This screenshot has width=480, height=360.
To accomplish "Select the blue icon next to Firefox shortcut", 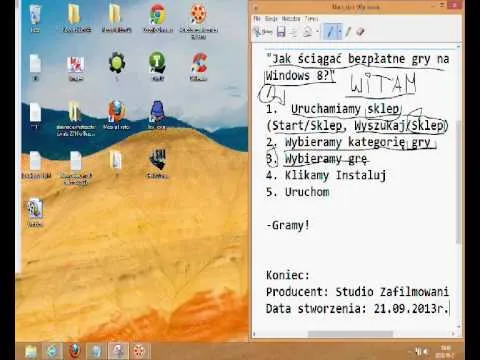I will point(157,115).
